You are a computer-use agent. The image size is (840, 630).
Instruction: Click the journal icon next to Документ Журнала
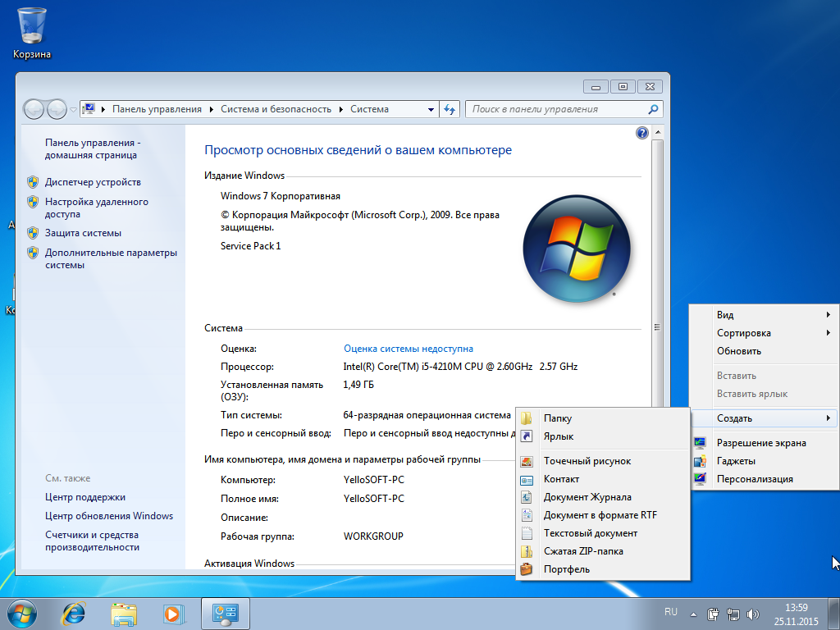(x=527, y=497)
